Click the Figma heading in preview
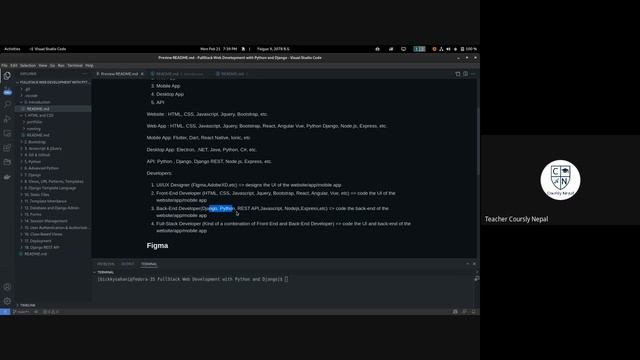 [158, 246]
